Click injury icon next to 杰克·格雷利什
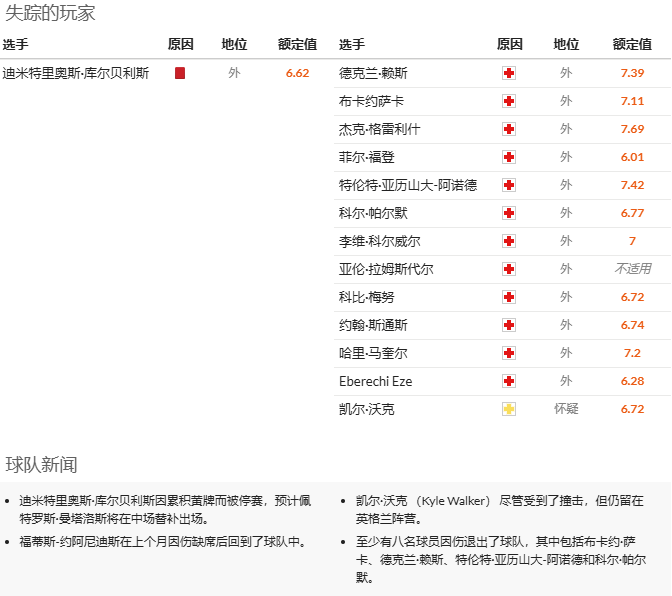This screenshot has height=596, width=672. 509,129
